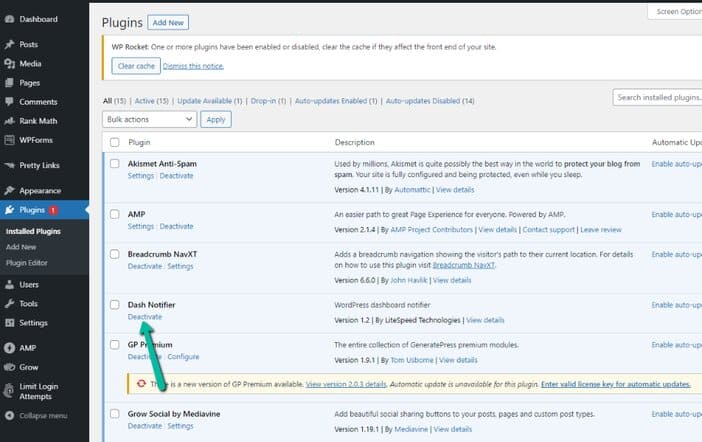Click the Collapse menu arrow icon
The height and width of the screenshot is (442, 702).
coord(9,416)
